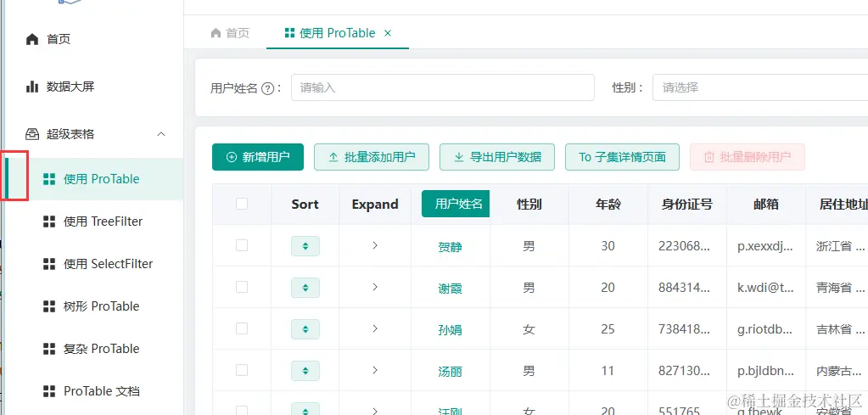Image resolution: width=868 pixels, height=415 pixels.
Task: Toggle the select-all header checkbox
Action: coord(242,204)
